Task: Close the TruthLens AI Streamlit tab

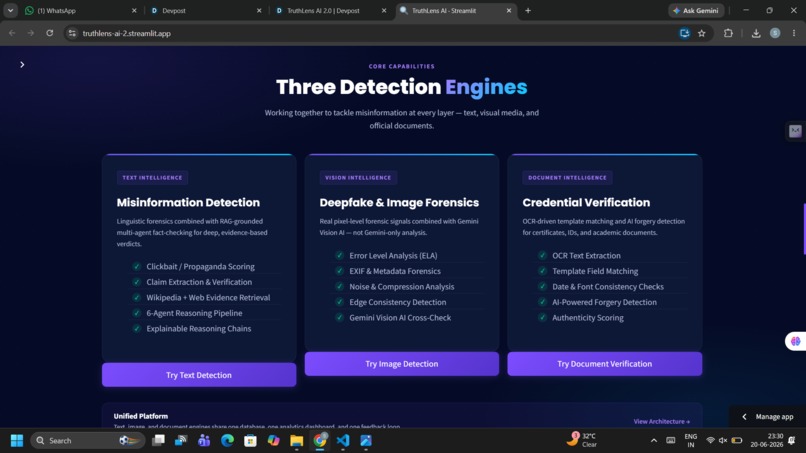Action: pyautogui.click(x=509, y=10)
